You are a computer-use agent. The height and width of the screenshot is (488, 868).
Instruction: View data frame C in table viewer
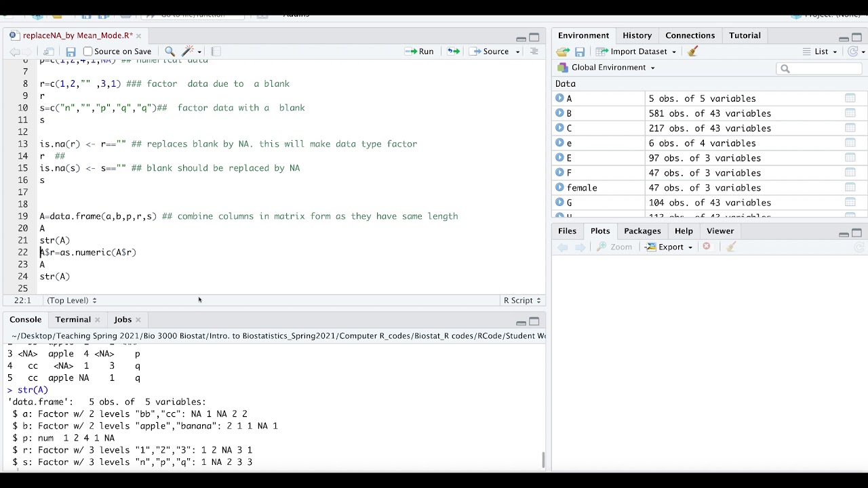coord(850,128)
